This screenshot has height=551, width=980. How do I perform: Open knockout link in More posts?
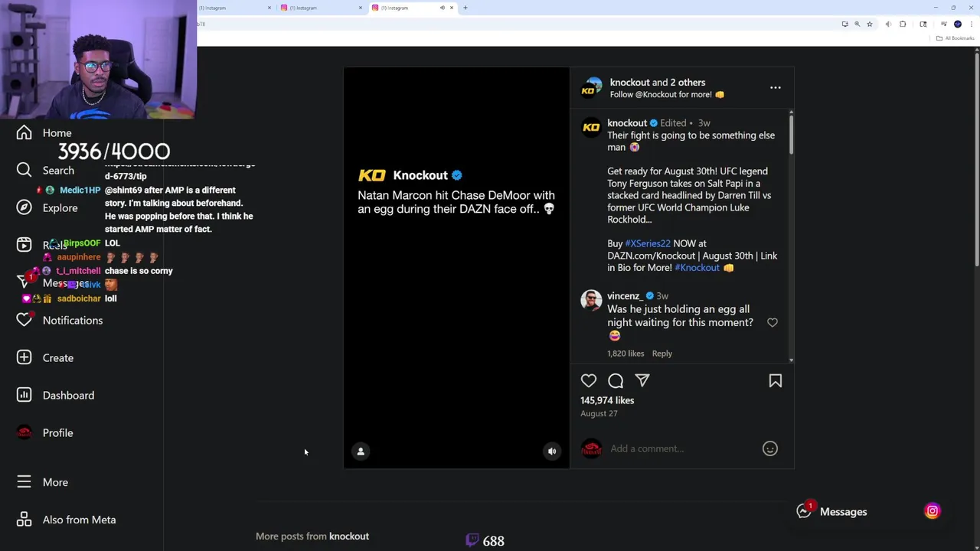[349, 536]
